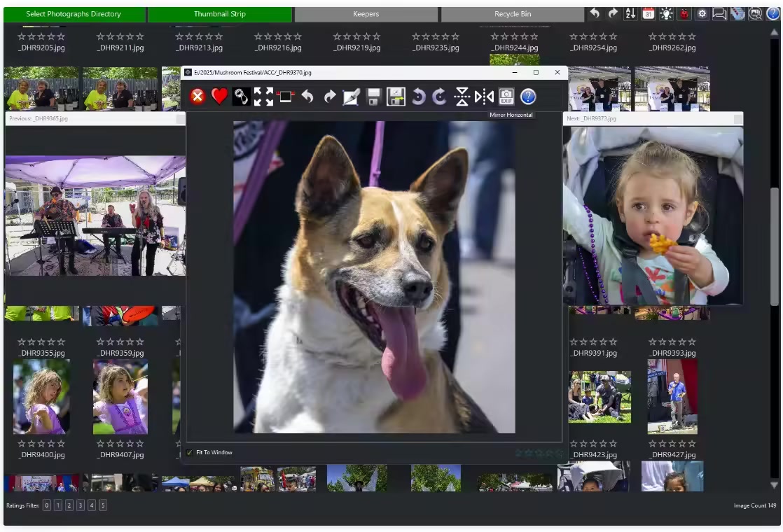Toggle ratings filter 0 button
Screen dimensions: 783x532
pyautogui.click(x=46, y=505)
